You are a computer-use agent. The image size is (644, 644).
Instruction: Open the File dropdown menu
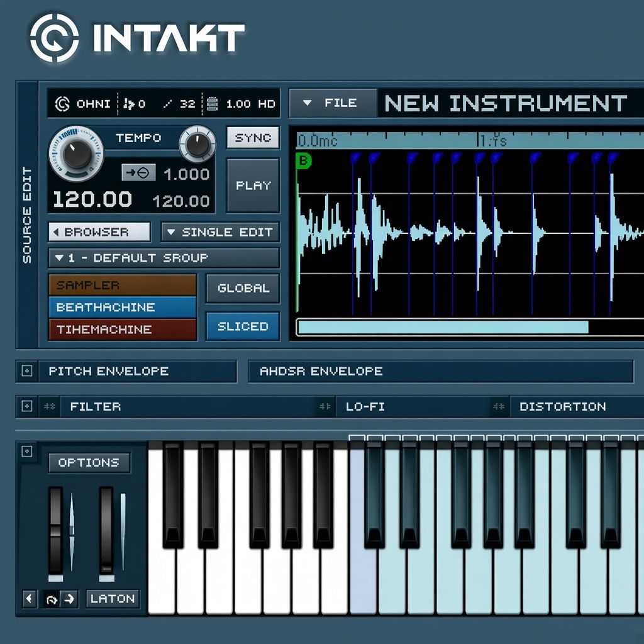pyautogui.click(x=333, y=103)
